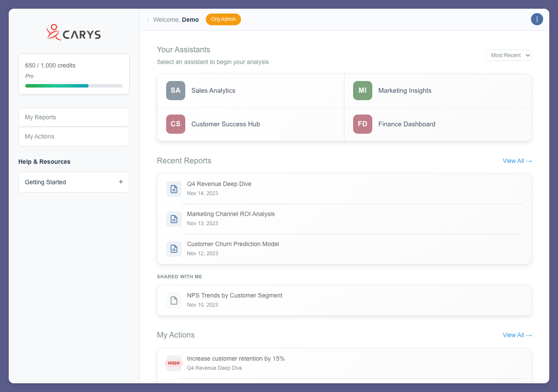The image size is (558, 392).
Task: Click the document icon for Q4 Revenue Deep Dive
Action: 174,189
